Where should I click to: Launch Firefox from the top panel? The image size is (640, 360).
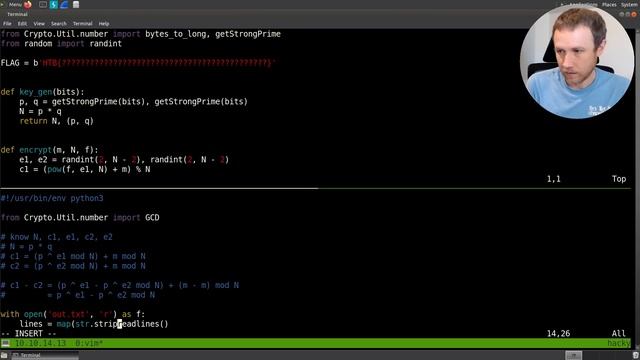pos(28,5)
